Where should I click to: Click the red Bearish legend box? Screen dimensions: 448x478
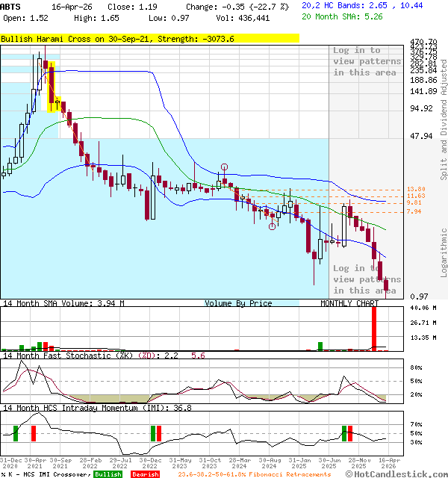point(145,474)
